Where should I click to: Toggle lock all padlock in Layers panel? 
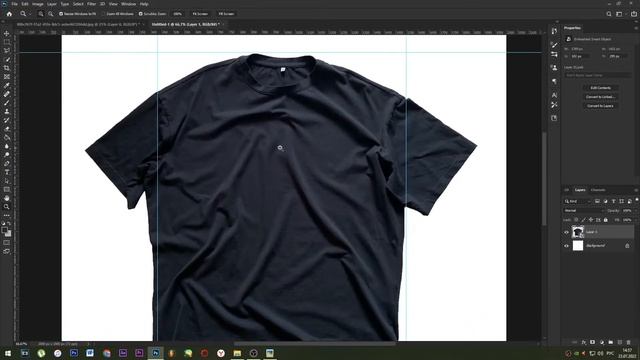606,220
